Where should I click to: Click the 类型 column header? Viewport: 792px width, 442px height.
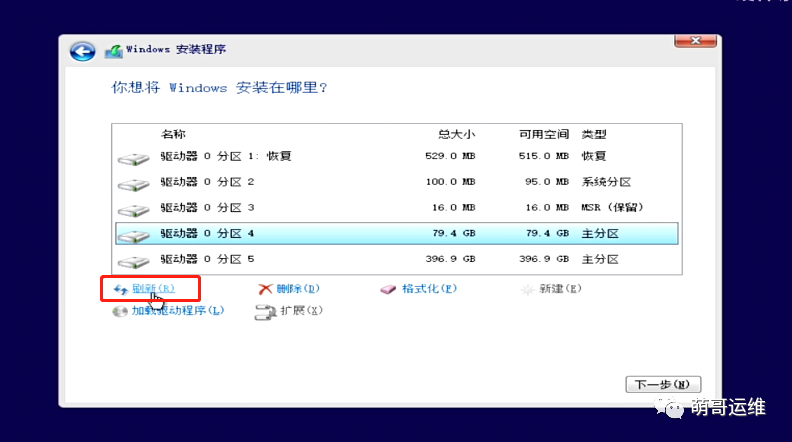tap(594, 134)
